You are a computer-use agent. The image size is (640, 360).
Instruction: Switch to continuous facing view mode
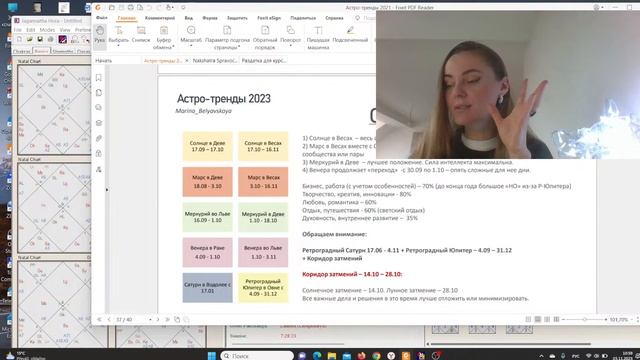tap(556, 320)
